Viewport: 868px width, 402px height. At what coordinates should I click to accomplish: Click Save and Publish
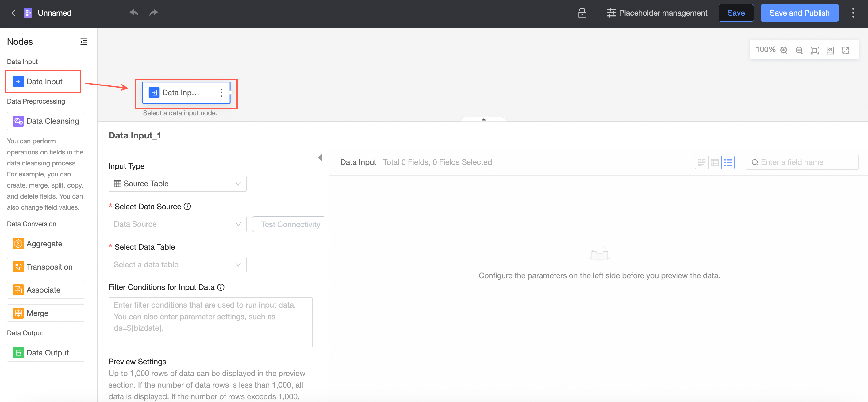click(799, 13)
